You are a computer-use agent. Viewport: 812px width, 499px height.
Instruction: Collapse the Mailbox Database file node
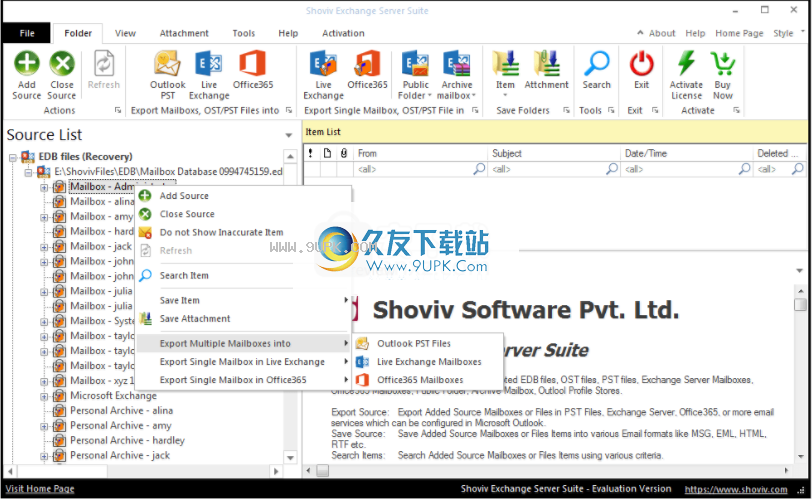coord(28,172)
